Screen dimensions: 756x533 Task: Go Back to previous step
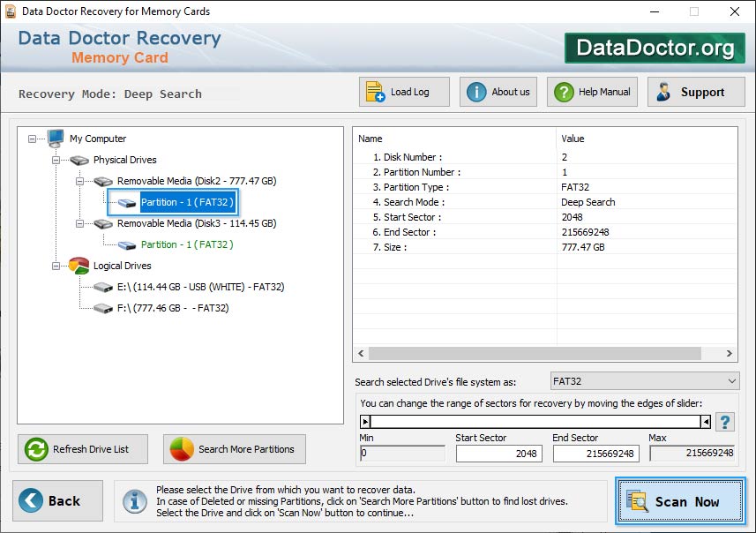[58, 500]
